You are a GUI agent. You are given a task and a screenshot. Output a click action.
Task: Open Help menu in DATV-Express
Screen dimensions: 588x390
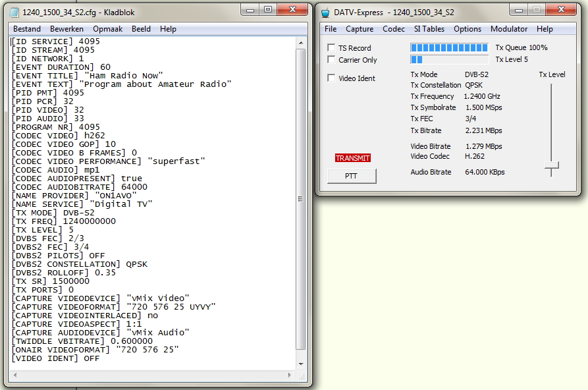pyautogui.click(x=545, y=29)
